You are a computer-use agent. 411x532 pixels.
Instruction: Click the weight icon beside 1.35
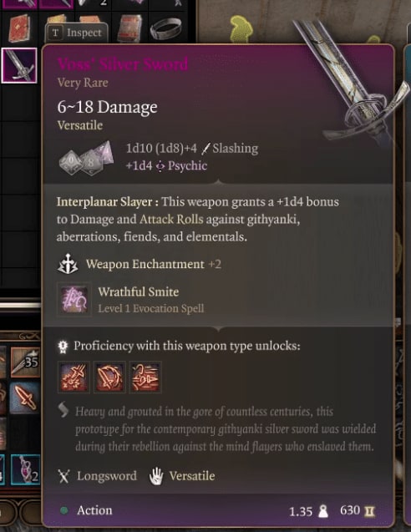[322, 511]
